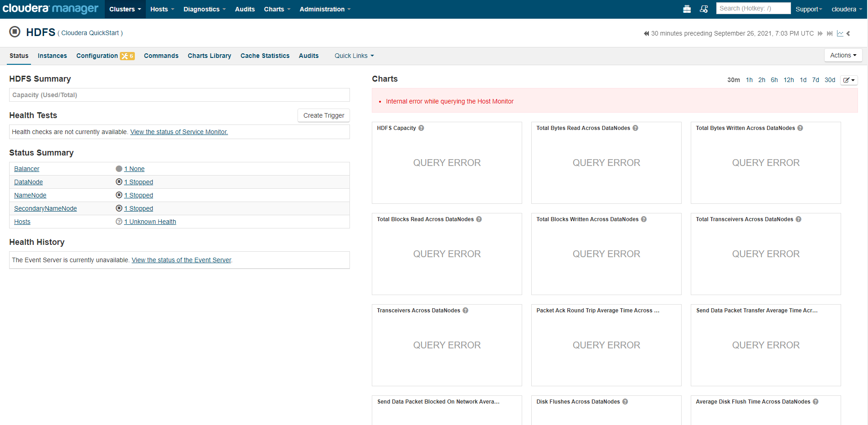The height and width of the screenshot is (425, 868).
Task: Switch to the Configuration tab
Action: pos(97,56)
